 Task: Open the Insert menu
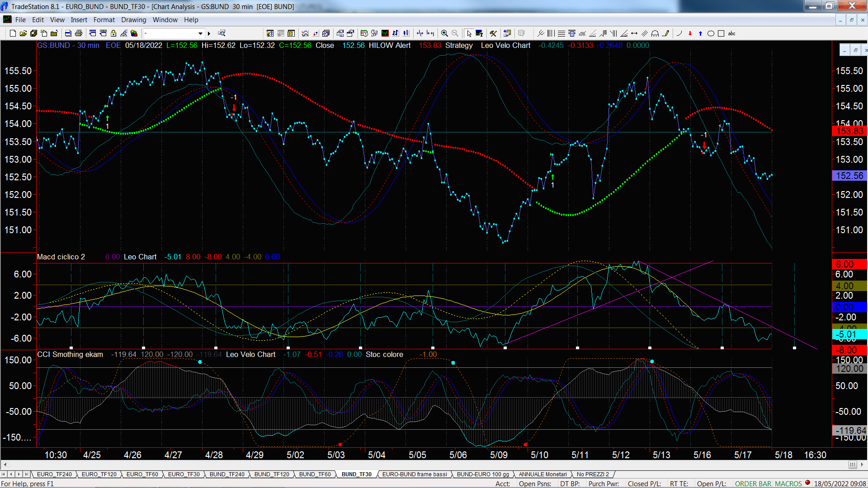(79, 19)
